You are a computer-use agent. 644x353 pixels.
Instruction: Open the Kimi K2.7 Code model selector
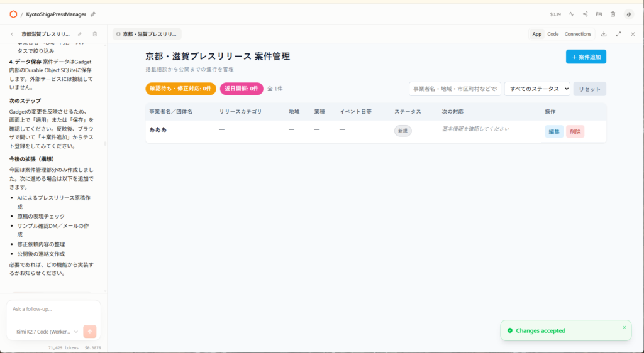click(x=47, y=332)
